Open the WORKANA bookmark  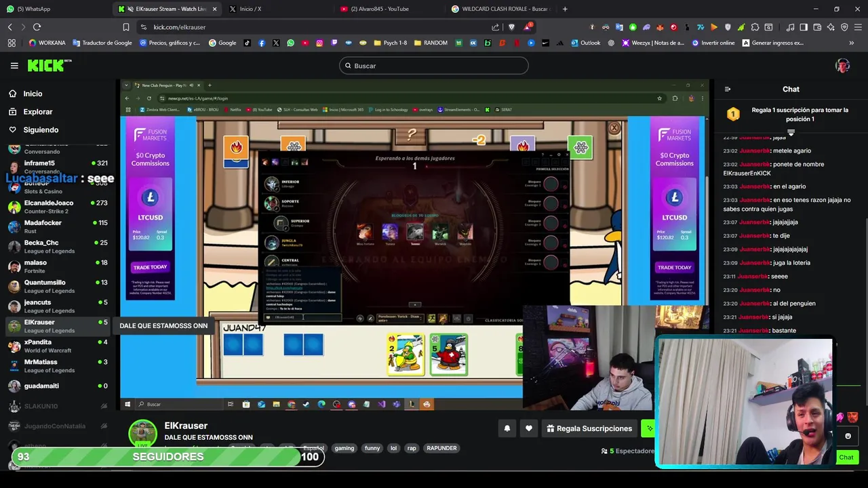[x=47, y=43]
